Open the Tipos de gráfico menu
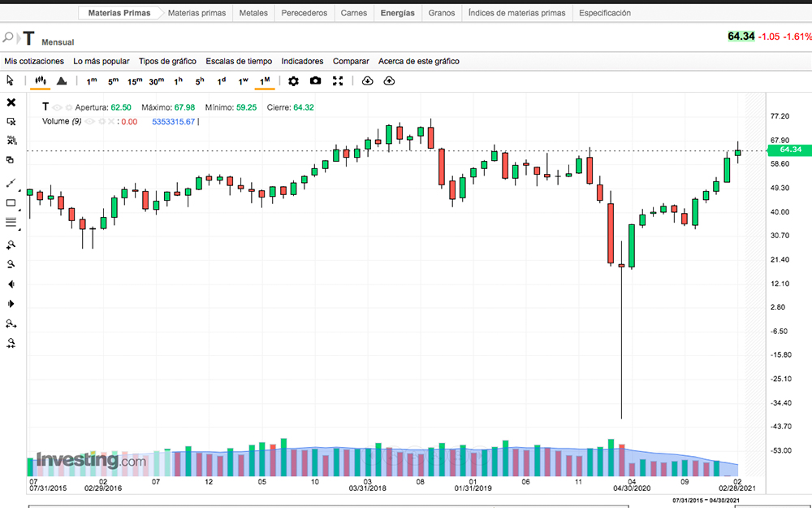 click(x=167, y=61)
